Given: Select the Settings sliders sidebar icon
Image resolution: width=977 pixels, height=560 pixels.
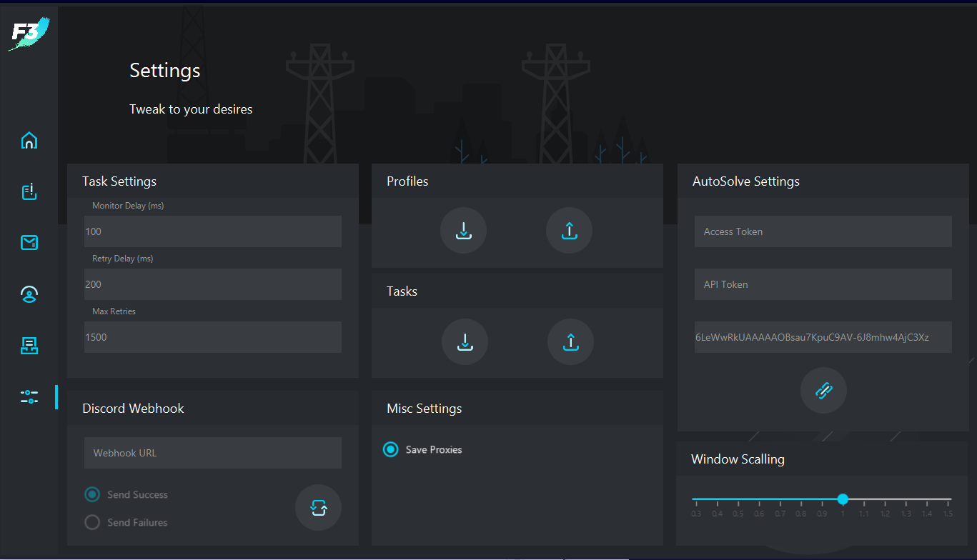Looking at the screenshot, I should [29, 397].
